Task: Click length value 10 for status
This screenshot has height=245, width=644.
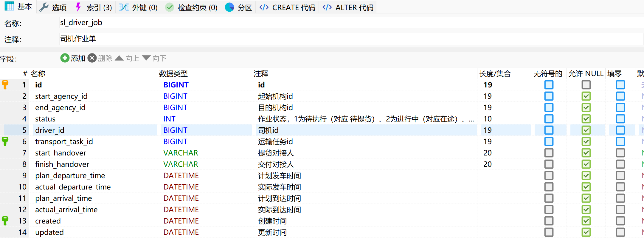Action: pyautogui.click(x=488, y=119)
